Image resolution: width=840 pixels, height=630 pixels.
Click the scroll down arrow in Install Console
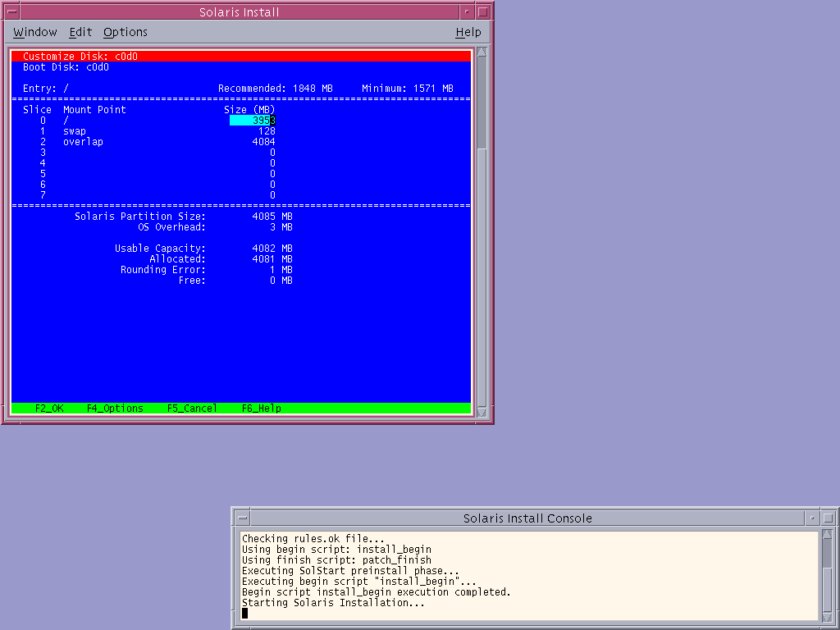tap(827, 618)
